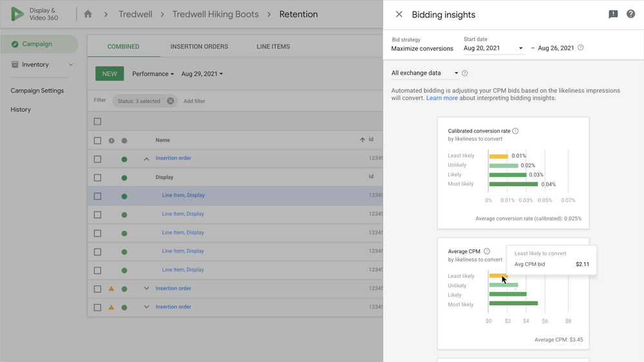
Task: Open the All exchange data dropdown
Action: point(424,73)
